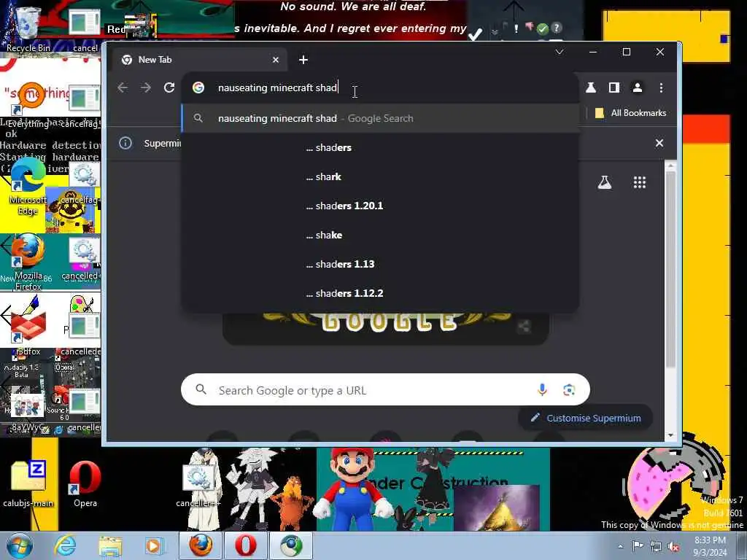Reload the page with the refresh icon

[x=169, y=87]
